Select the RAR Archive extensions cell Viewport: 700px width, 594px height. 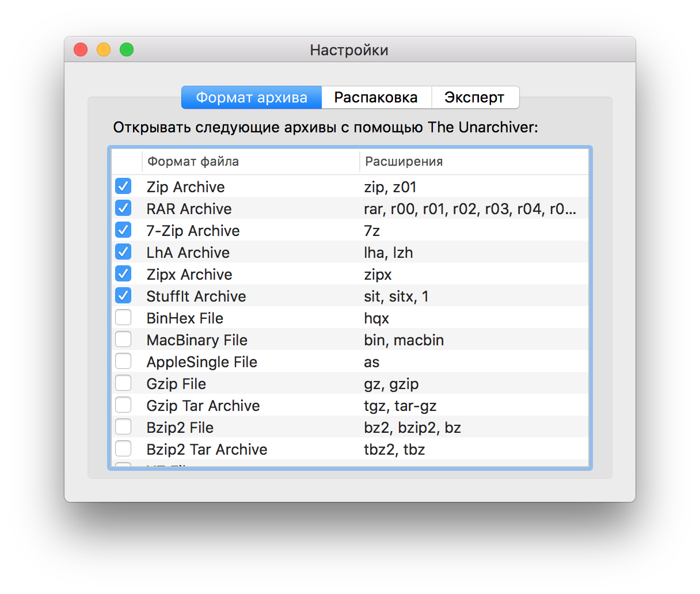tap(470, 209)
